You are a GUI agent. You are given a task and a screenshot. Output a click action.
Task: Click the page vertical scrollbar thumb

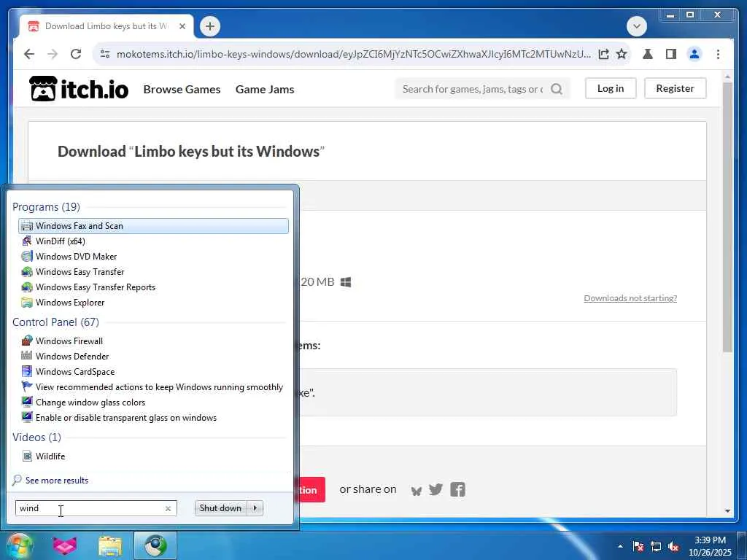point(727,217)
